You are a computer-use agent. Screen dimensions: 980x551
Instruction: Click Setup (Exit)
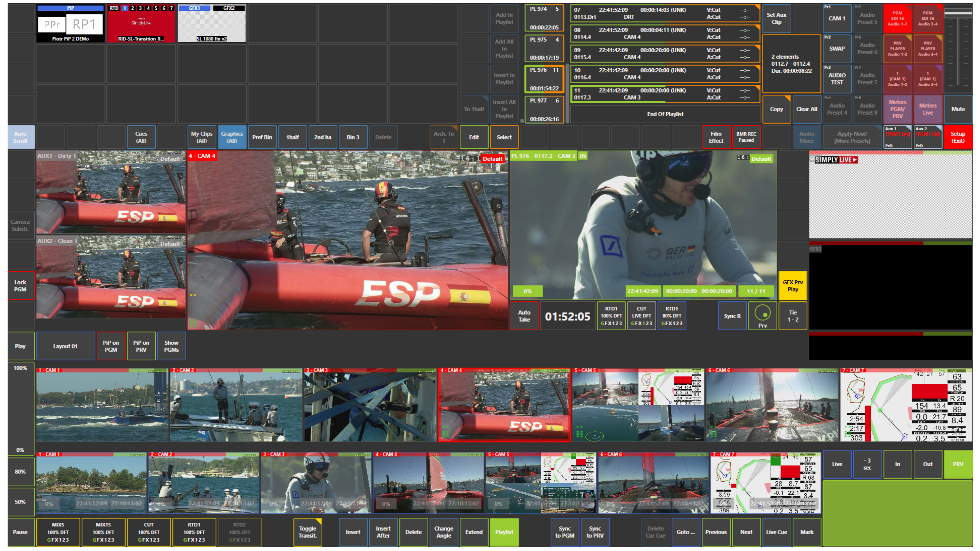coord(958,137)
